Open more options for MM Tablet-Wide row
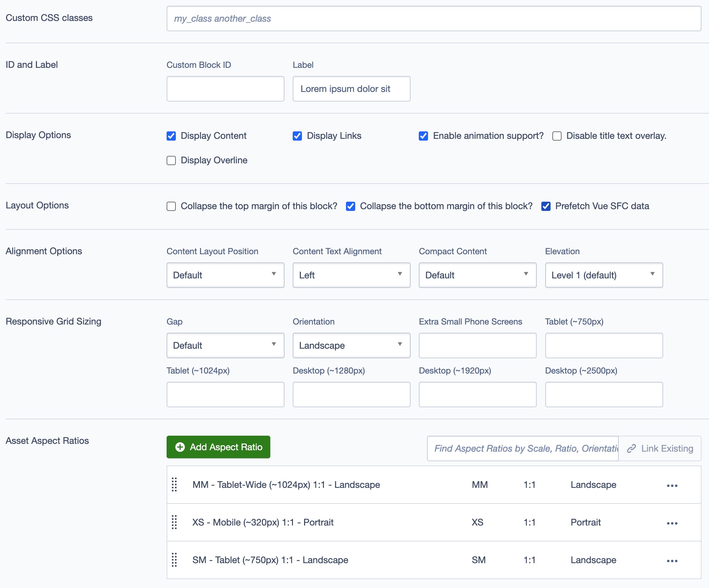This screenshot has width=709, height=588. (672, 485)
